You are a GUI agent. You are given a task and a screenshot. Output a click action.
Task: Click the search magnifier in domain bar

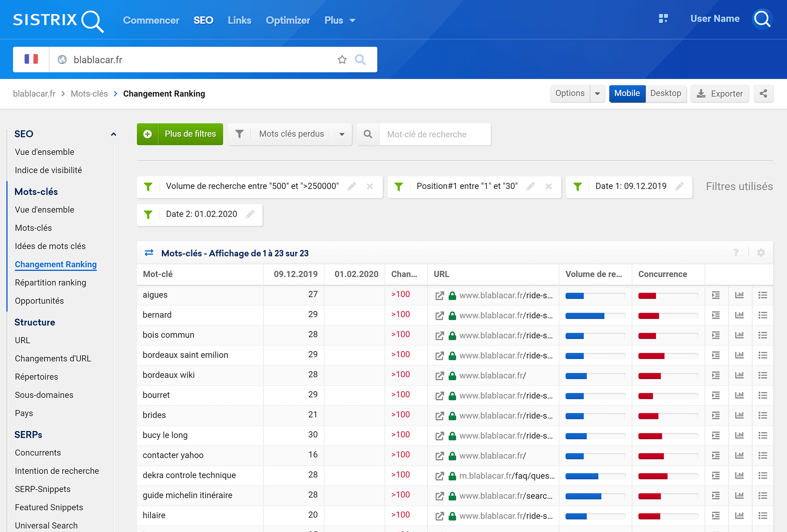pyautogui.click(x=360, y=60)
